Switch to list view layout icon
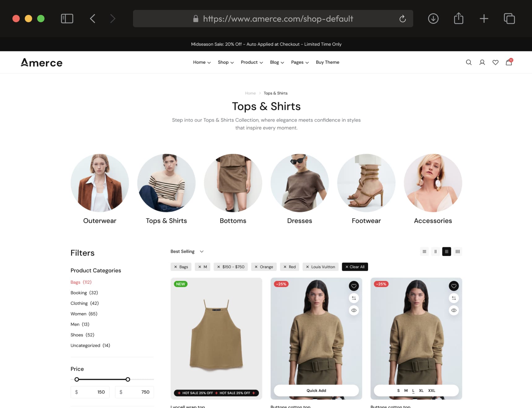 pyautogui.click(x=424, y=252)
